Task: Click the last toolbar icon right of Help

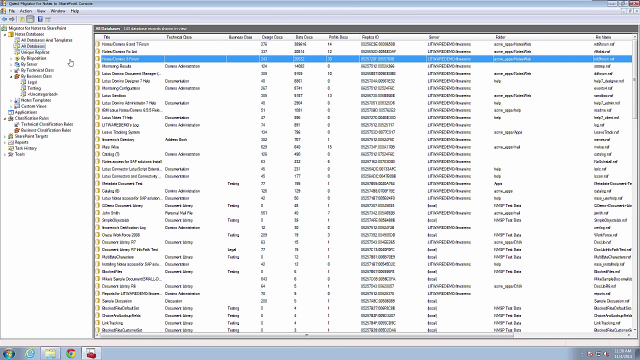Action: pyautogui.click(x=48, y=19)
